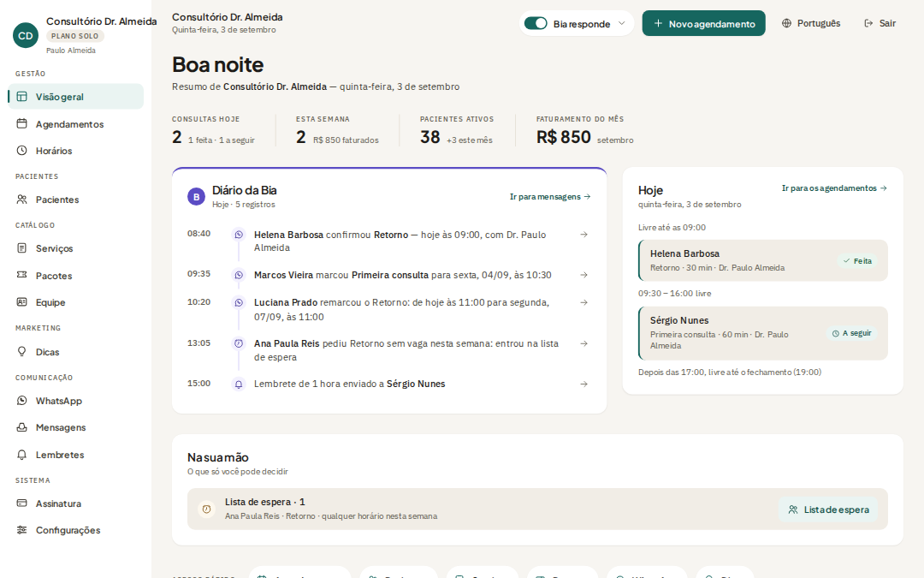Image resolution: width=924 pixels, height=578 pixels.
Task: Click the Horários clock icon
Action: coord(21,151)
